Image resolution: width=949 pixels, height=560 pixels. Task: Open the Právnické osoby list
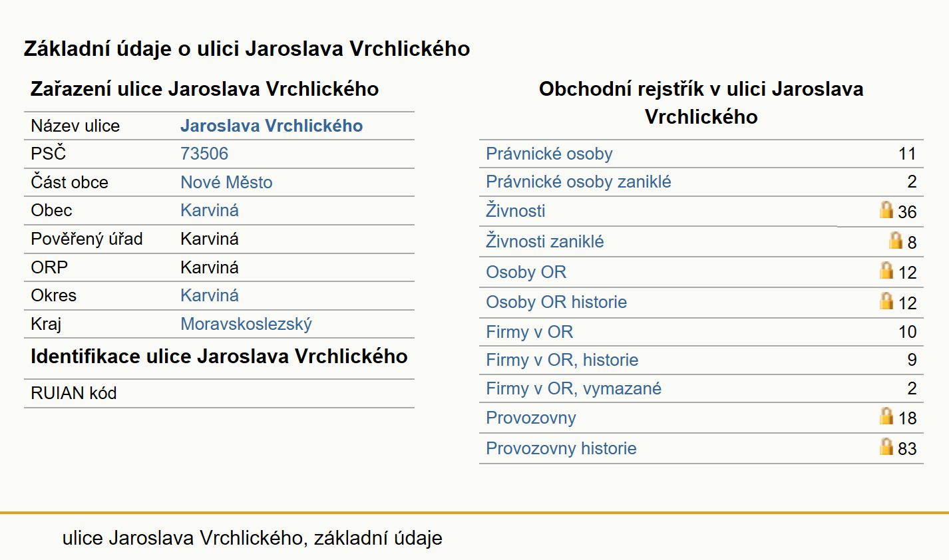point(549,154)
